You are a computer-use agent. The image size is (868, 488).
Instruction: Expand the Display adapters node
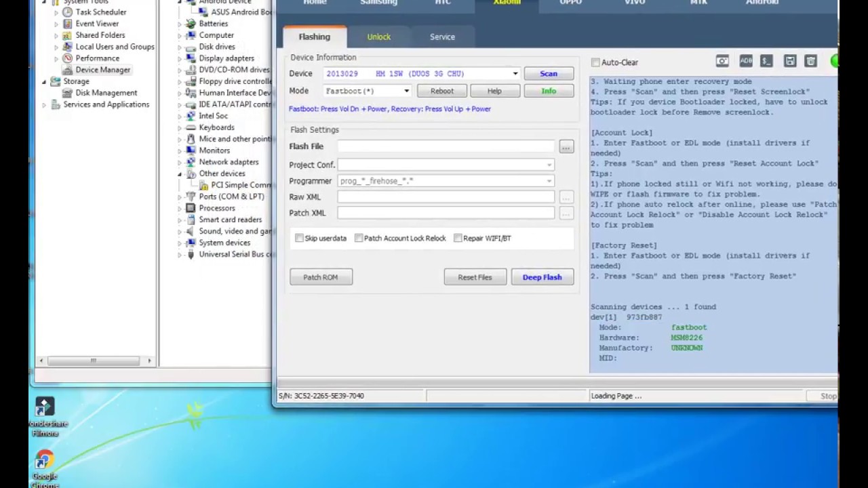coord(180,59)
